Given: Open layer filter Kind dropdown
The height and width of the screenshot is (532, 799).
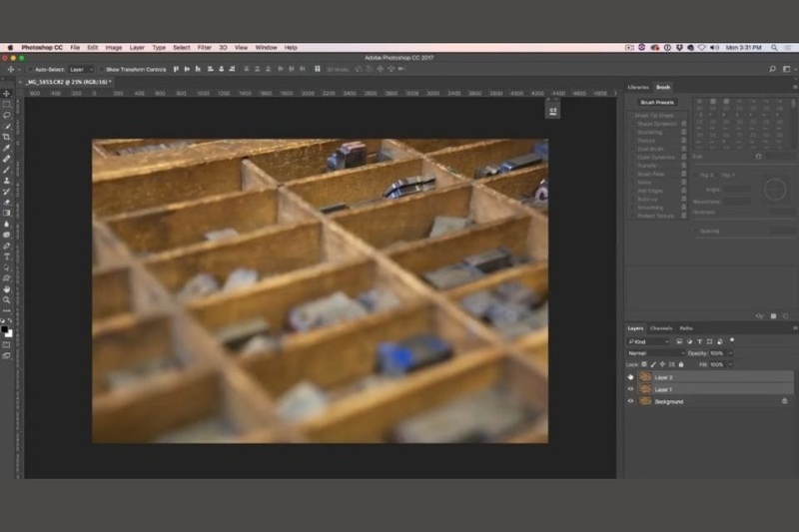Looking at the screenshot, I should tap(648, 341).
